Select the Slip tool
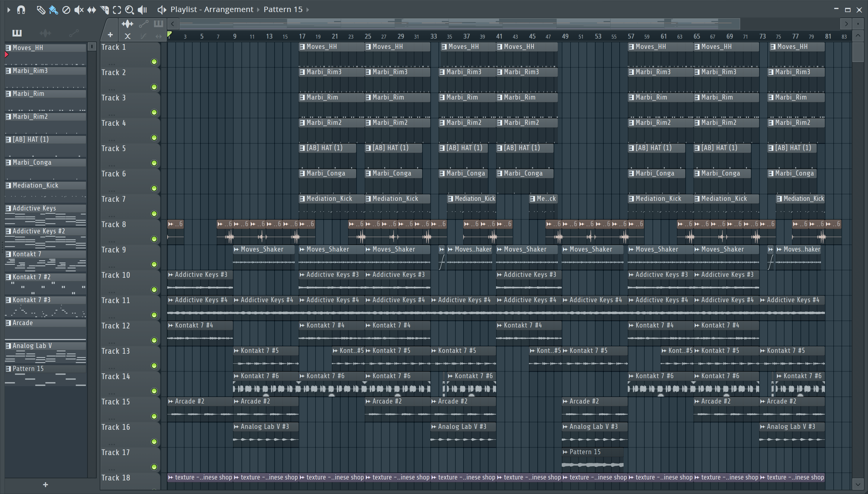 (x=92, y=10)
